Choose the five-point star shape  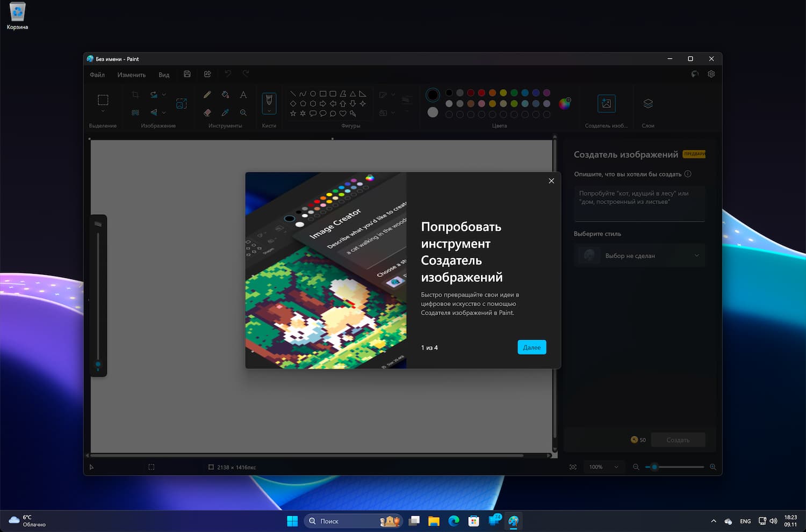293,113
